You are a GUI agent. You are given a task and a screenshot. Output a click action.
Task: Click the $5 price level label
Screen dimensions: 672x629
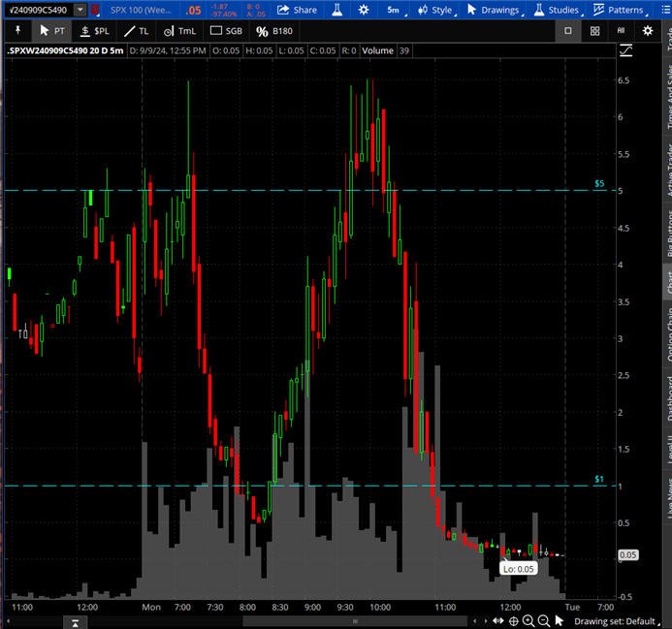[x=599, y=184]
